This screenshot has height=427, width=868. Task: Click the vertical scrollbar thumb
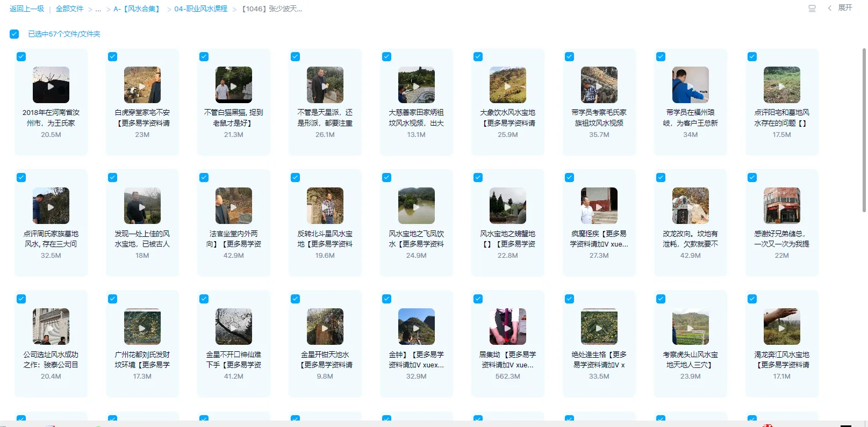coord(864,130)
